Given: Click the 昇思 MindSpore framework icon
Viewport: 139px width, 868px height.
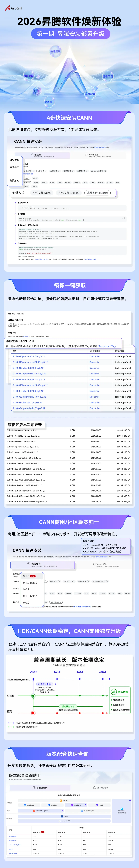Looking at the screenshot, I should click(x=82, y=811).
